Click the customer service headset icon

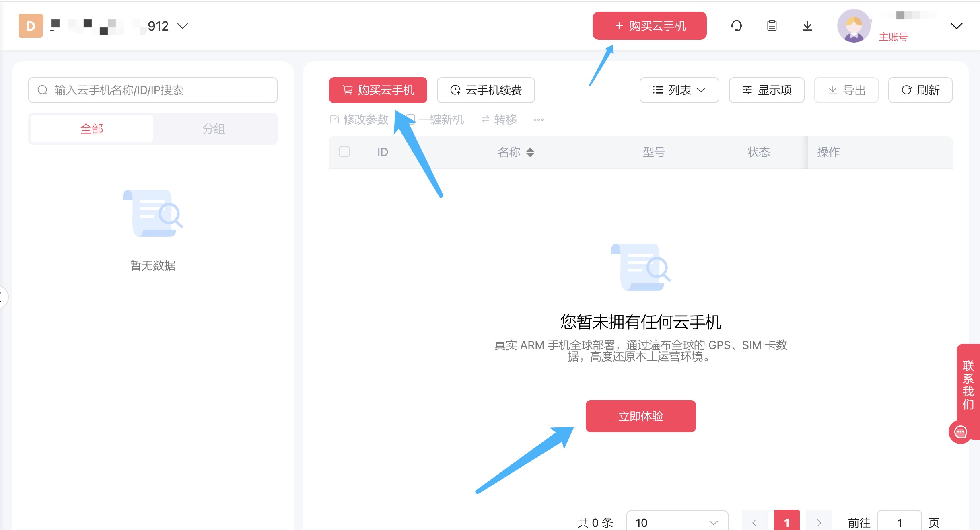(736, 26)
